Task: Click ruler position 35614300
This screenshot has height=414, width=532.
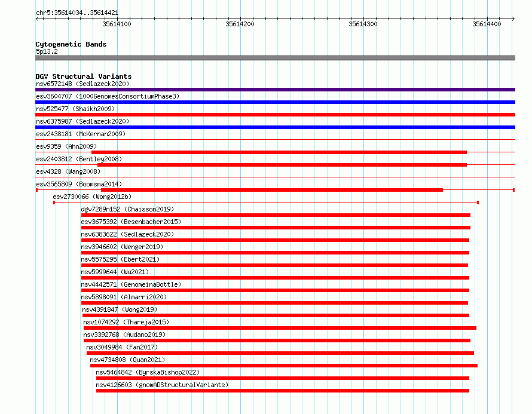Action: click(363, 24)
